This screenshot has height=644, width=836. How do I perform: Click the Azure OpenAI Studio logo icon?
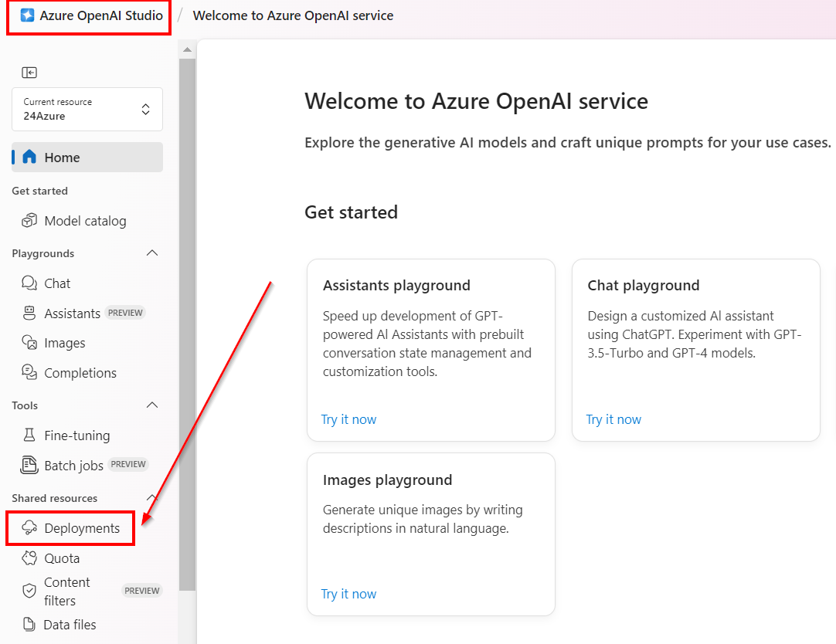point(27,15)
